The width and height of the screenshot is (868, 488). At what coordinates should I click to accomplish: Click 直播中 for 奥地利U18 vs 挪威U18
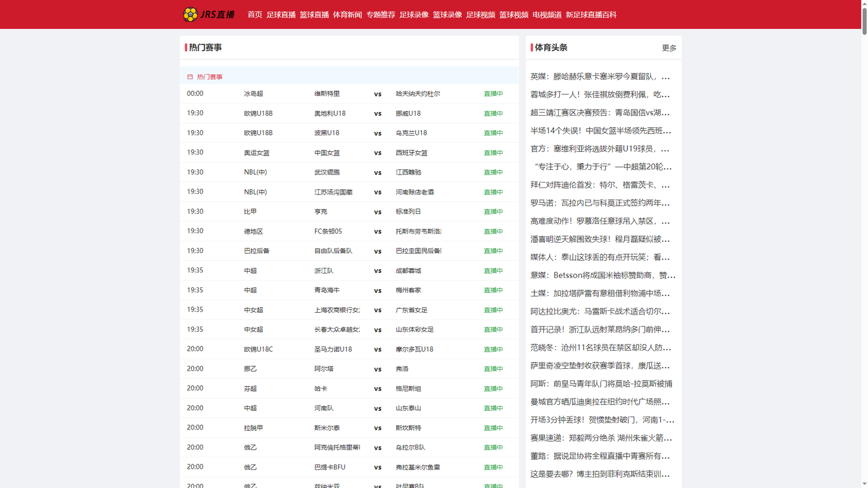click(x=493, y=113)
